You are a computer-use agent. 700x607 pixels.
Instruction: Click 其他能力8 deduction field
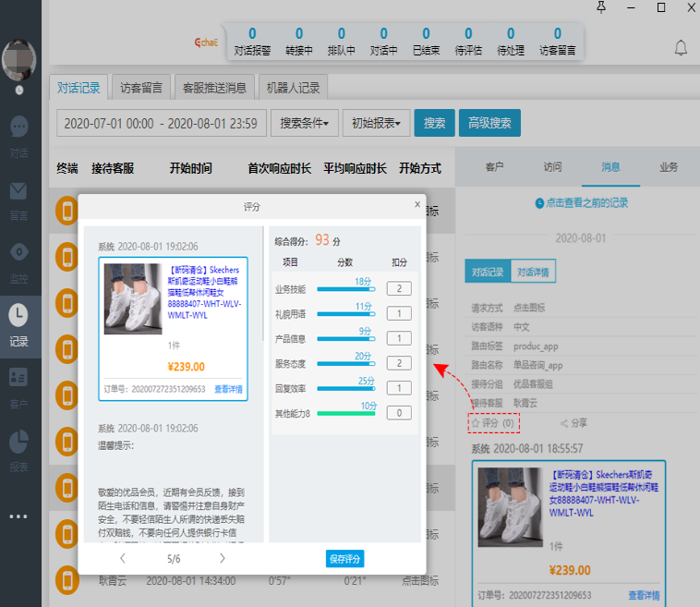[x=399, y=413]
